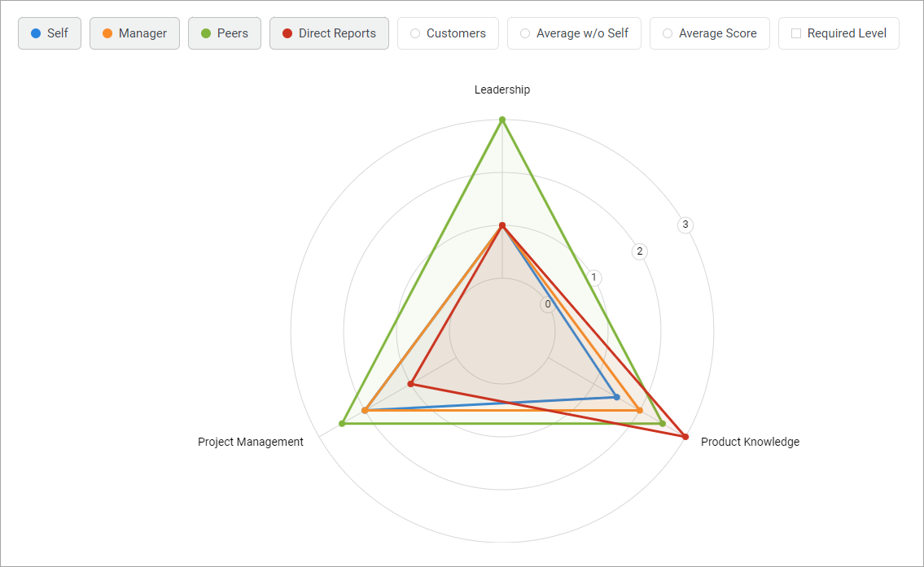Hide the Peers series
924x567 pixels.
click(225, 33)
